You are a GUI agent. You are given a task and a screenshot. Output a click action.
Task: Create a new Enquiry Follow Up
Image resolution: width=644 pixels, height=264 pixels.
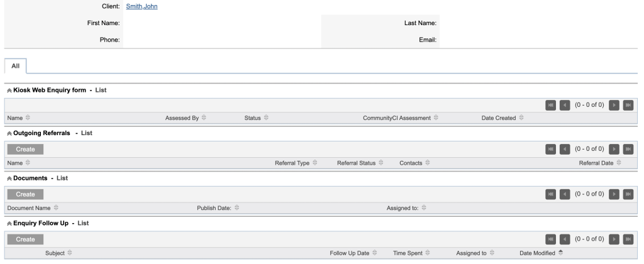pyautogui.click(x=25, y=239)
